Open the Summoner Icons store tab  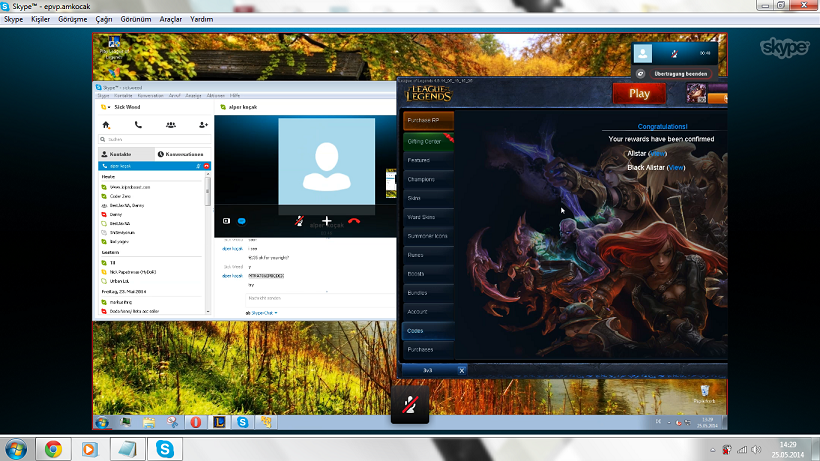click(x=428, y=236)
